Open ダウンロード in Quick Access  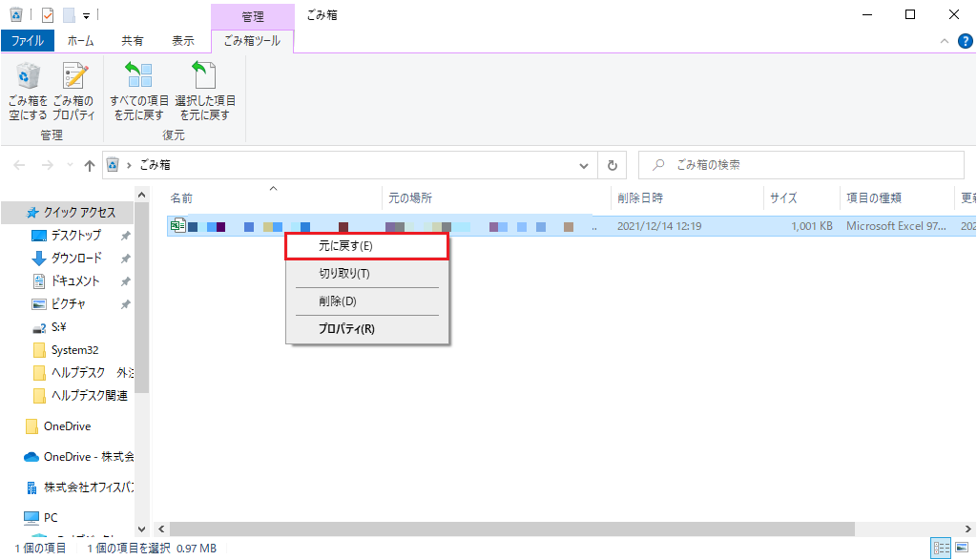76,259
